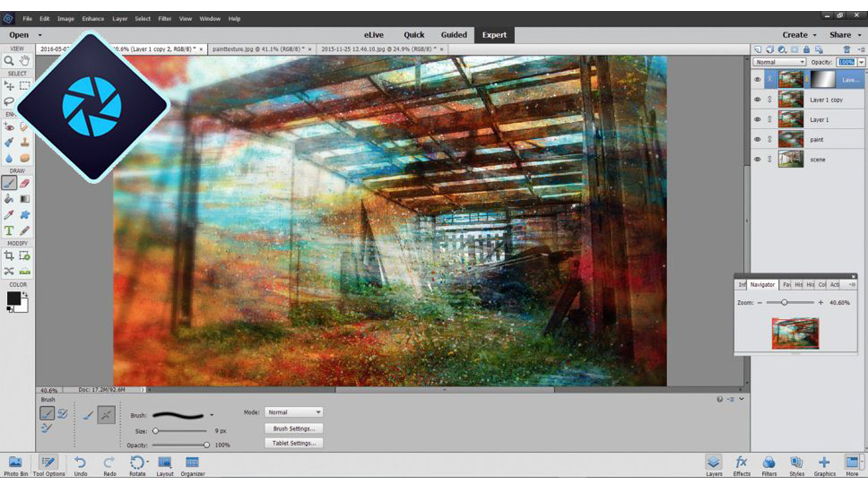Select the Hand tool
The width and height of the screenshot is (868, 488).
pyautogui.click(x=25, y=60)
